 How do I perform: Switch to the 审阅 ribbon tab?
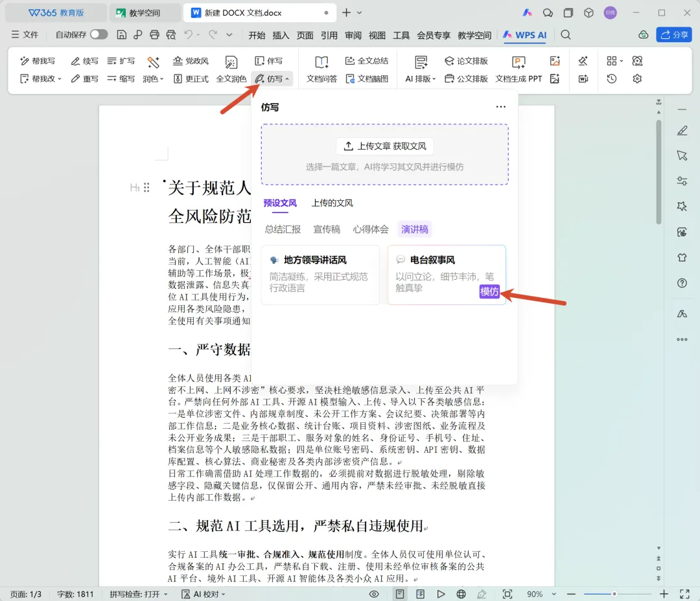(x=353, y=35)
